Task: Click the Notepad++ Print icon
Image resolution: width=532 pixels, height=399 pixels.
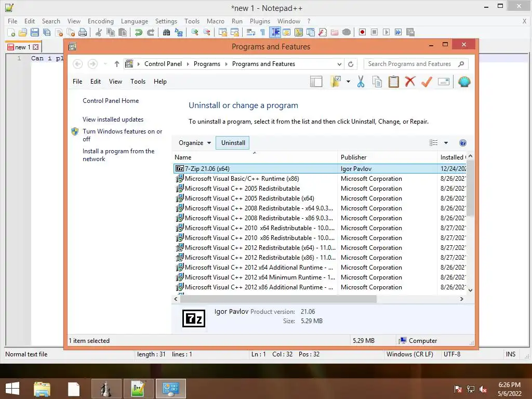Action: (x=83, y=32)
